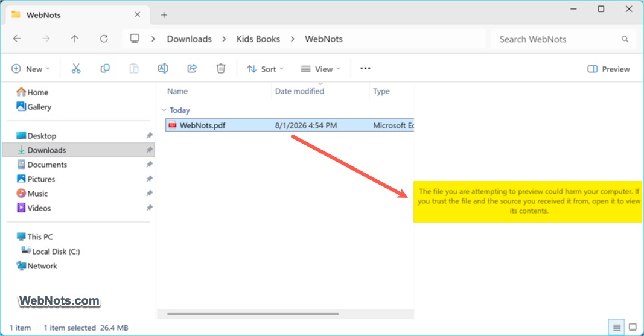Click the Rename icon
The height and width of the screenshot is (336, 644).
coord(163,69)
